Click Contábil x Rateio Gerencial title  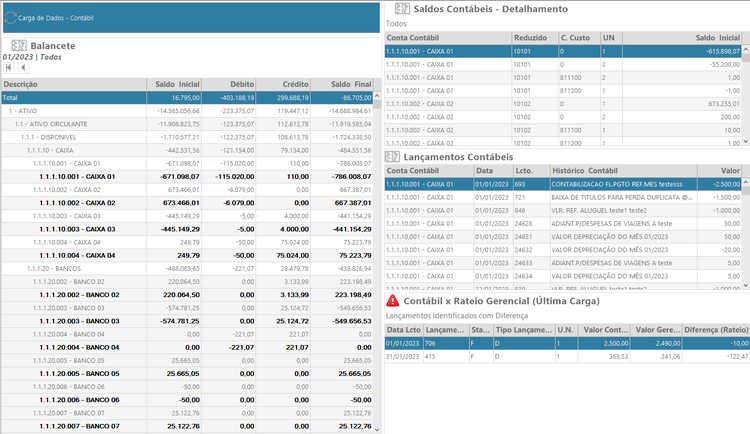(501, 301)
